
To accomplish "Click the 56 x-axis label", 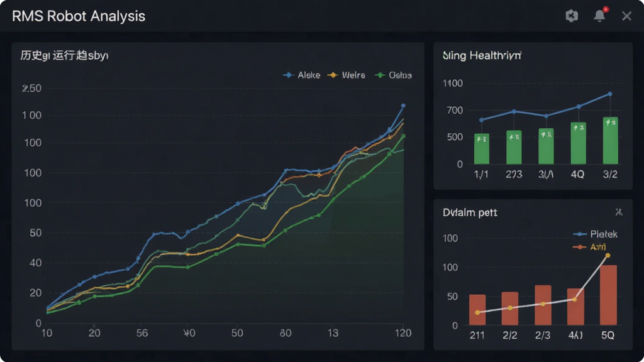I will pyautogui.click(x=142, y=333).
